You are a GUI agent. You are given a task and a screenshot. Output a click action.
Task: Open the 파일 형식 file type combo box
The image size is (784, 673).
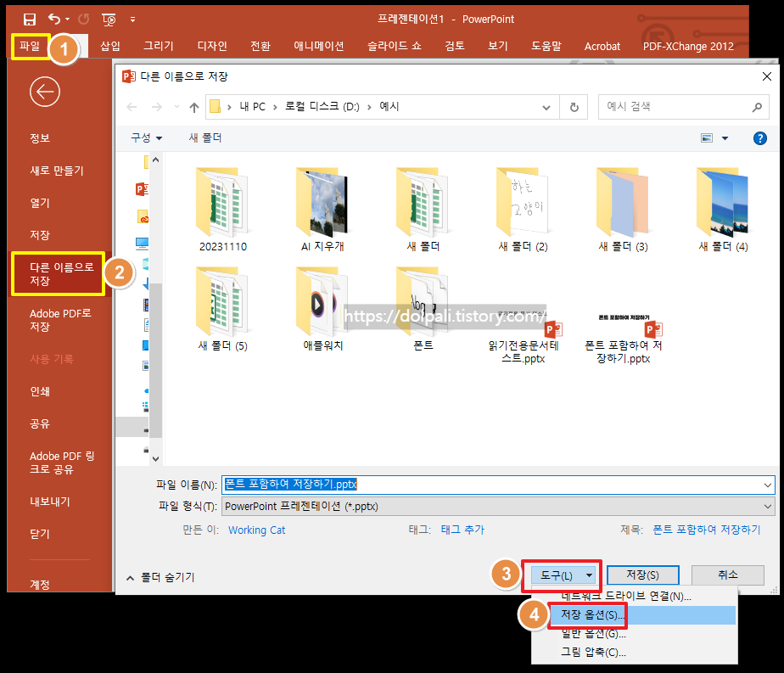point(498,507)
